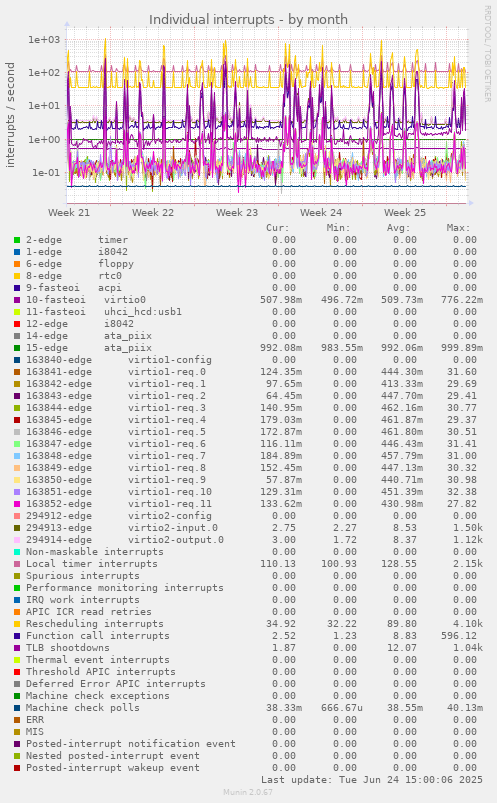The image size is (497, 803).
Task: Click the TLB shootdowns legend swatch
Action: 17,648
